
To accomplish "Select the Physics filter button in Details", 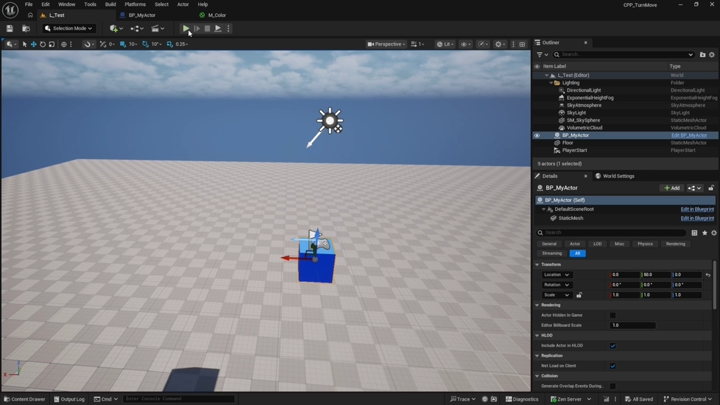I will tap(645, 244).
